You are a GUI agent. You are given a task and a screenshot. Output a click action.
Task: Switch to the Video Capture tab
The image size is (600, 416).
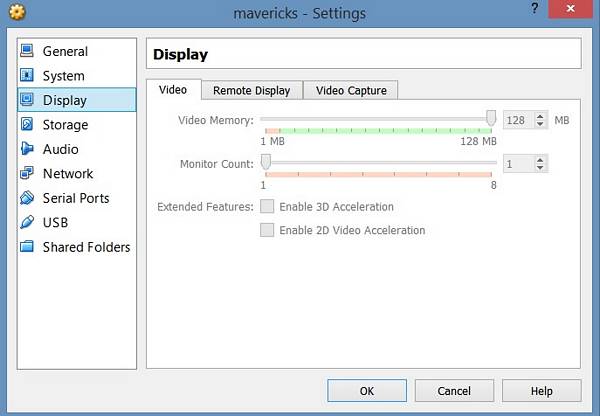[x=350, y=90]
